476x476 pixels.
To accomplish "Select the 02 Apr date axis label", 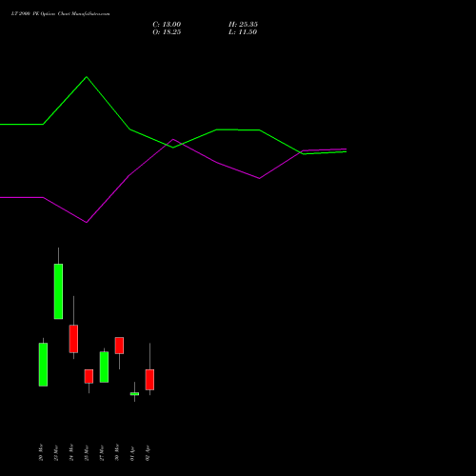I will click(148, 453).
